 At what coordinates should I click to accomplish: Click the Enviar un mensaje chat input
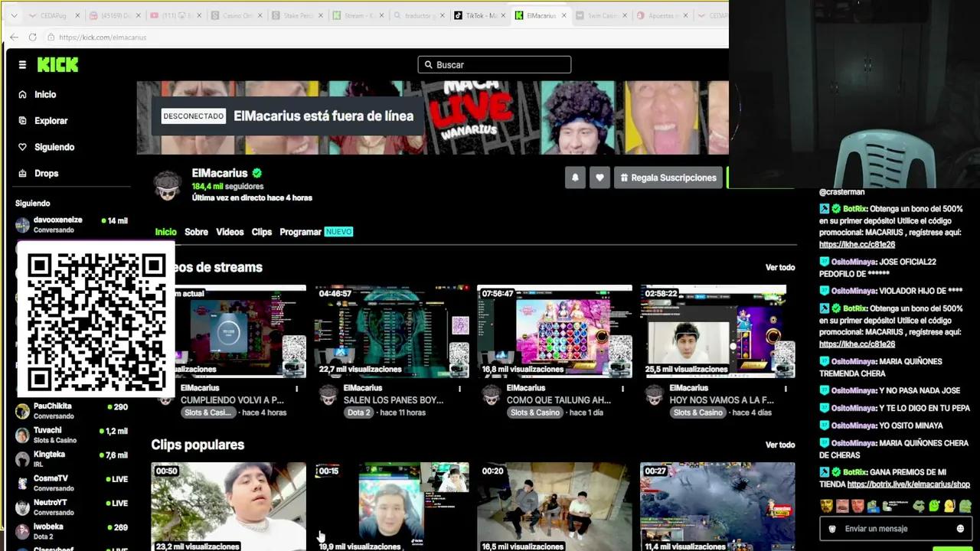click(x=895, y=529)
